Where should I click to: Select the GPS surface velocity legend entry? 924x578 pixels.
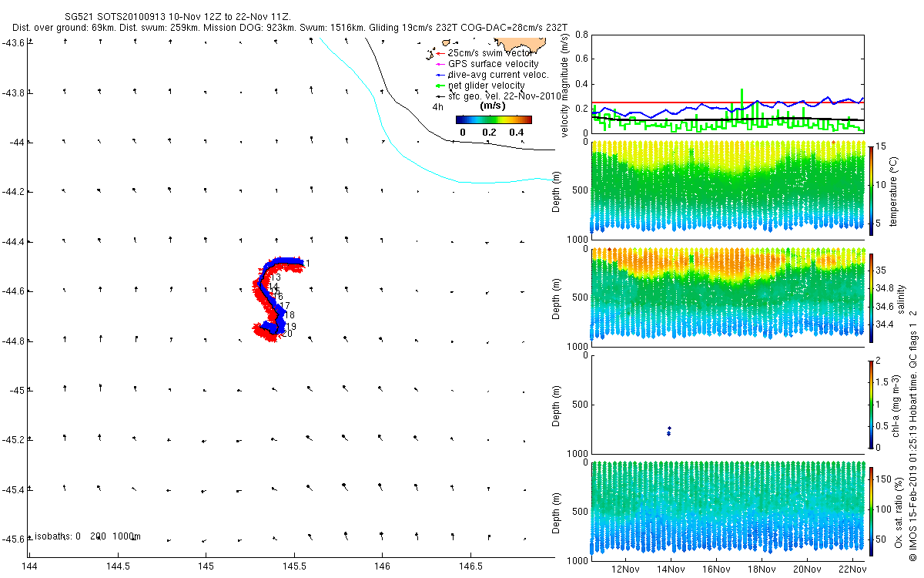493,63
